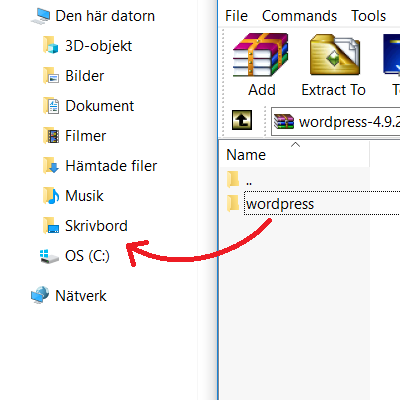Click the Extract To toolbar icon

pyautogui.click(x=335, y=55)
